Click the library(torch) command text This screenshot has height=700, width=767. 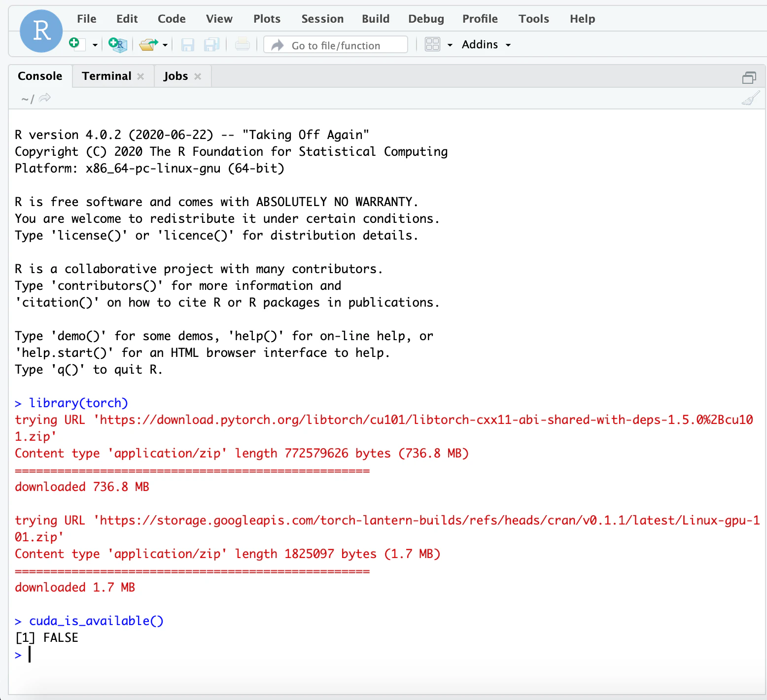coord(78,403)
